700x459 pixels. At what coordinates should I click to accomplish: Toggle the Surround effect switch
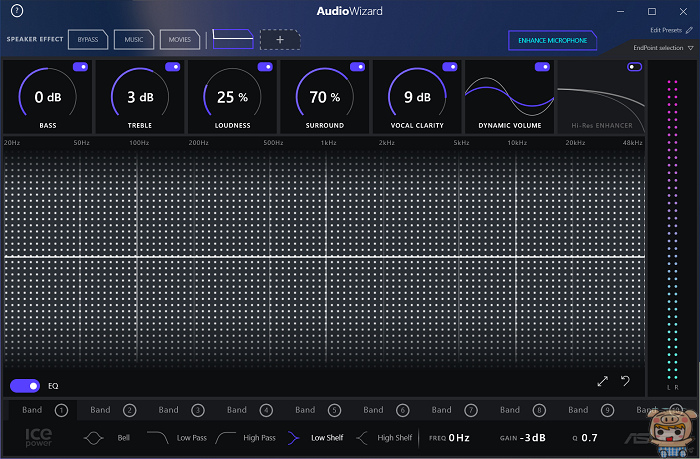(x=358, y=67)
